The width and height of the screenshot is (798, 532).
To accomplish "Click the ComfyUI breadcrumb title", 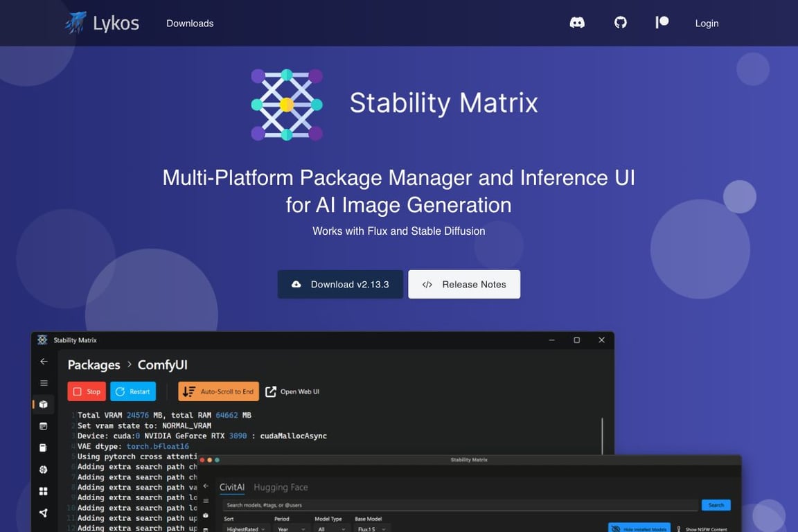I will [x=162, y=365].
